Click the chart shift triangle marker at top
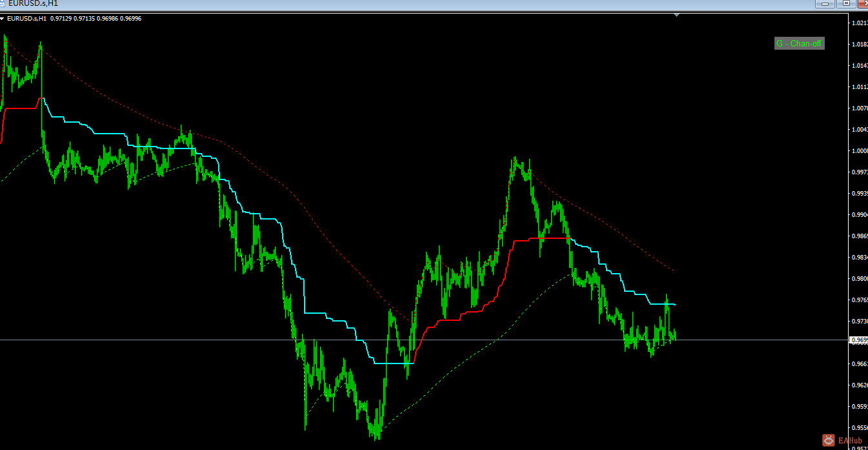 (x=676, y=14)
